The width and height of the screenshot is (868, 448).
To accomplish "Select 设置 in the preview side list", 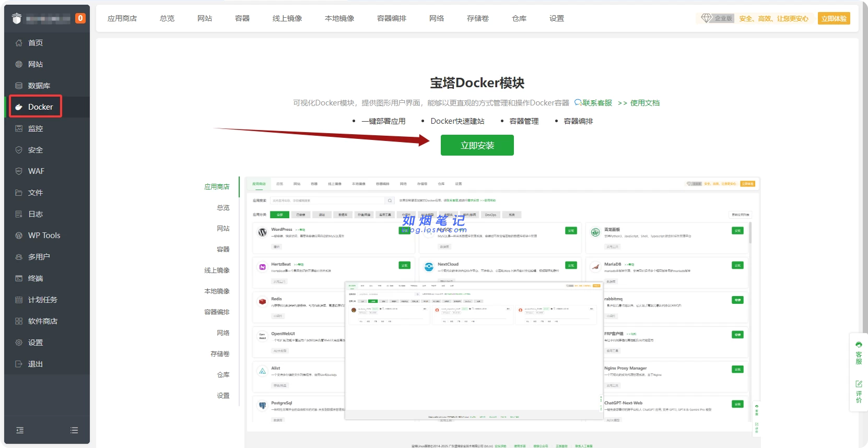I will click(223, 396).
